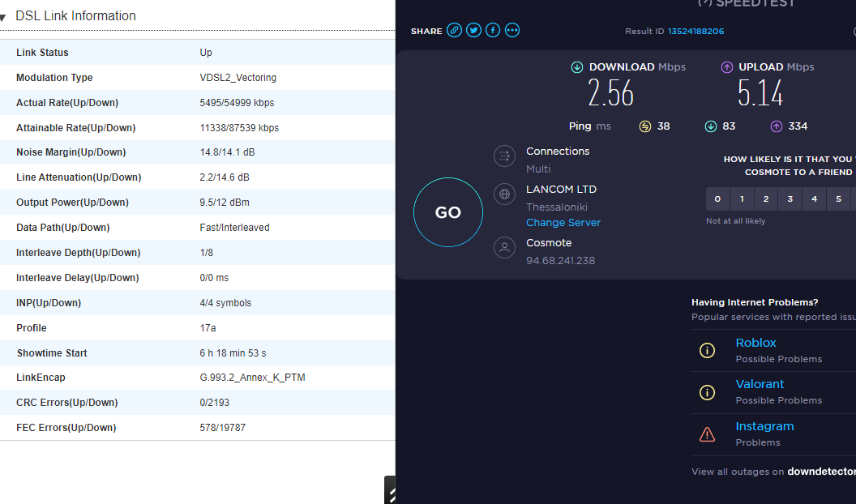The image size is (856, 504).
Task: Select attainable rate value 11338/87539 kbps
Action: click(239, 128)
